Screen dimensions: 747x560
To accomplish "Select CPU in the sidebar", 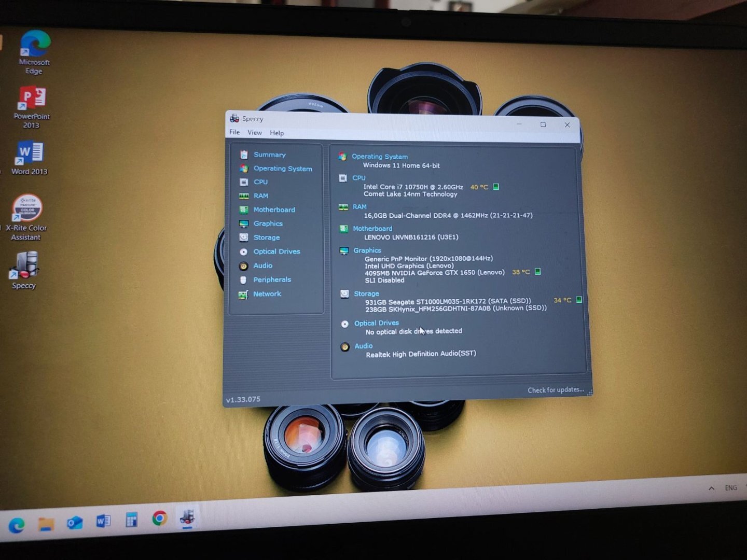I will pyautogui.click(x=260, y=182).
